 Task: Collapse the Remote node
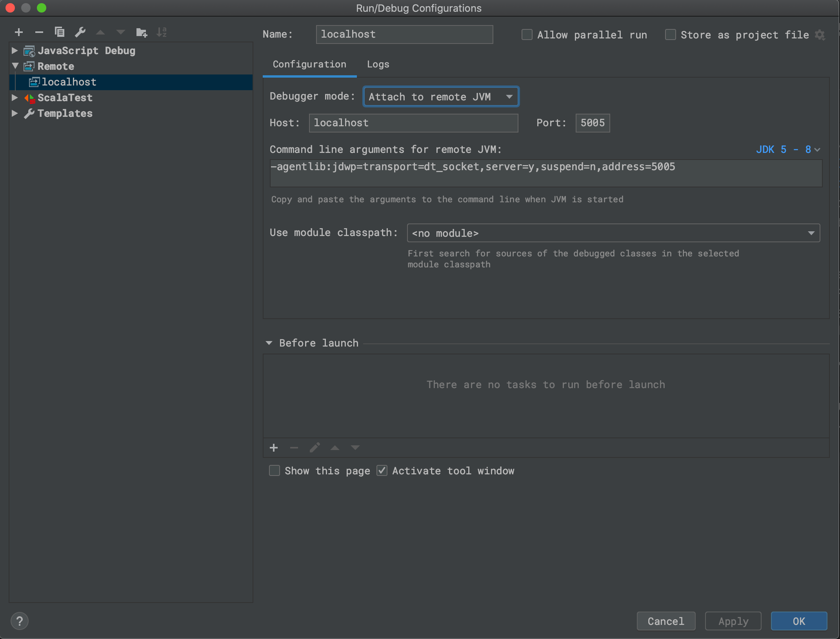[x=15, y=66]
